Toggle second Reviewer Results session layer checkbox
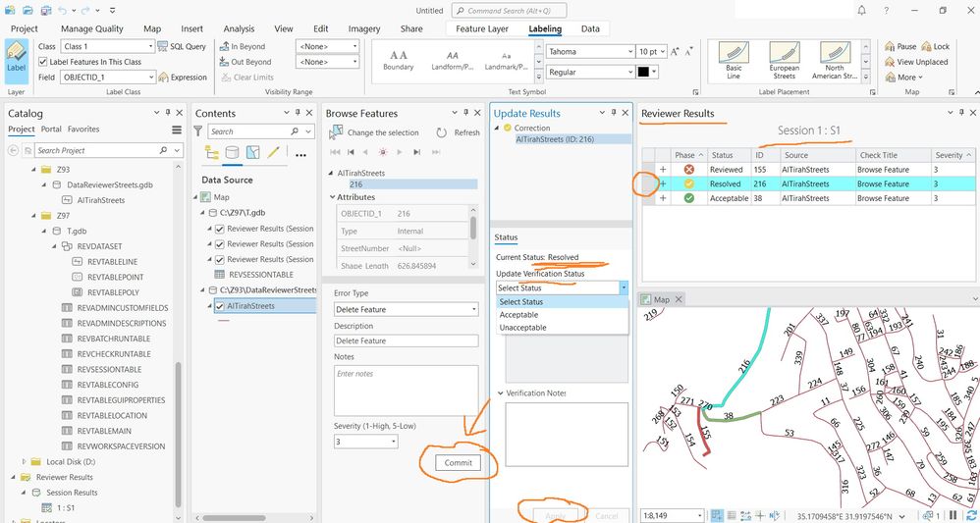The image size is (980, 523). click(x=219, y=243)
